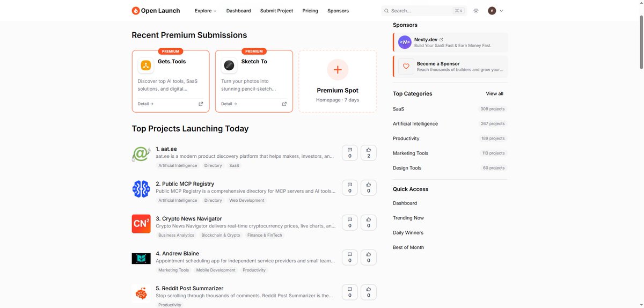Open Gets.Tools external link icon
Screen dimensions: 644x308
click(201, 104)
